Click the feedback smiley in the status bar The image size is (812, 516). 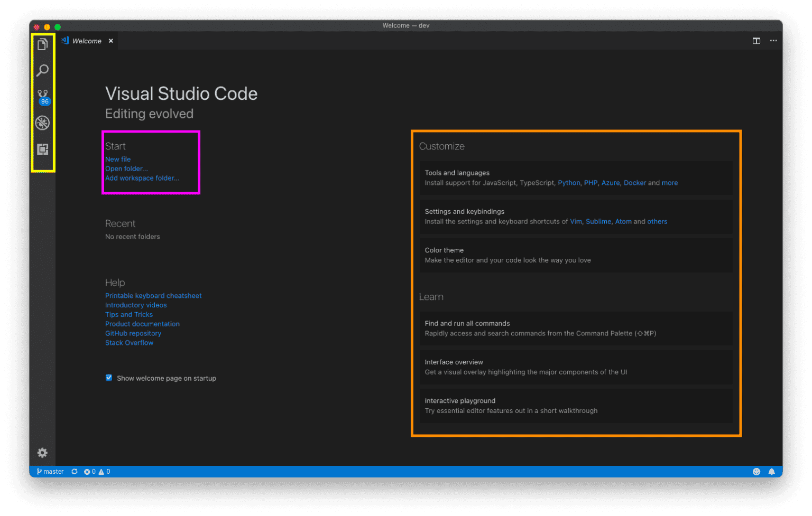point(756,471)
